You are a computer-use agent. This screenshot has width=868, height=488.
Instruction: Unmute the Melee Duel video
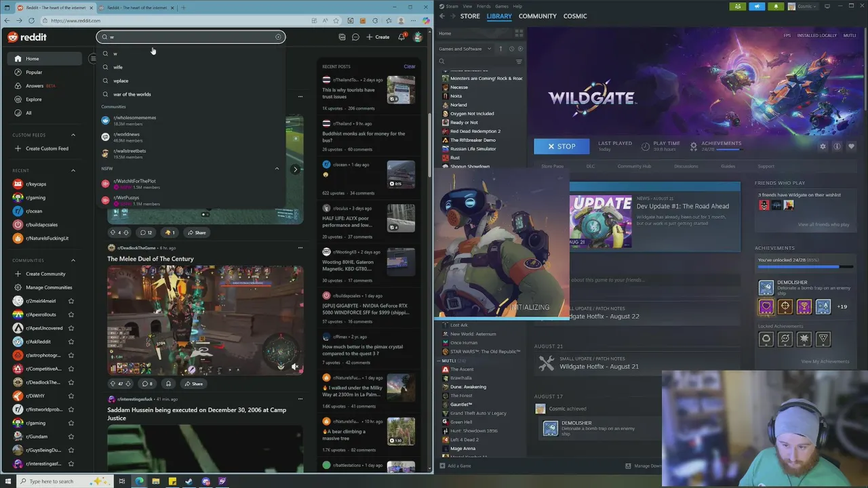tap(295, 367)
